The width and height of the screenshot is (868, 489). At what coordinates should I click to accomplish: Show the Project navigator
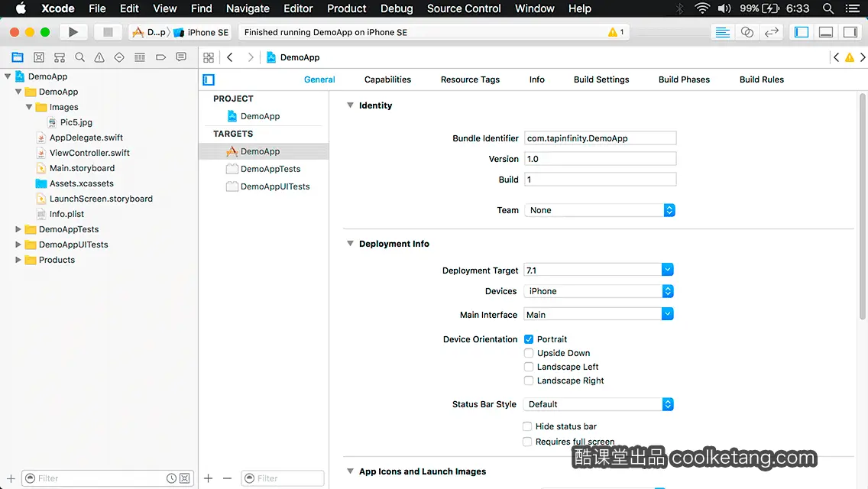18,57
